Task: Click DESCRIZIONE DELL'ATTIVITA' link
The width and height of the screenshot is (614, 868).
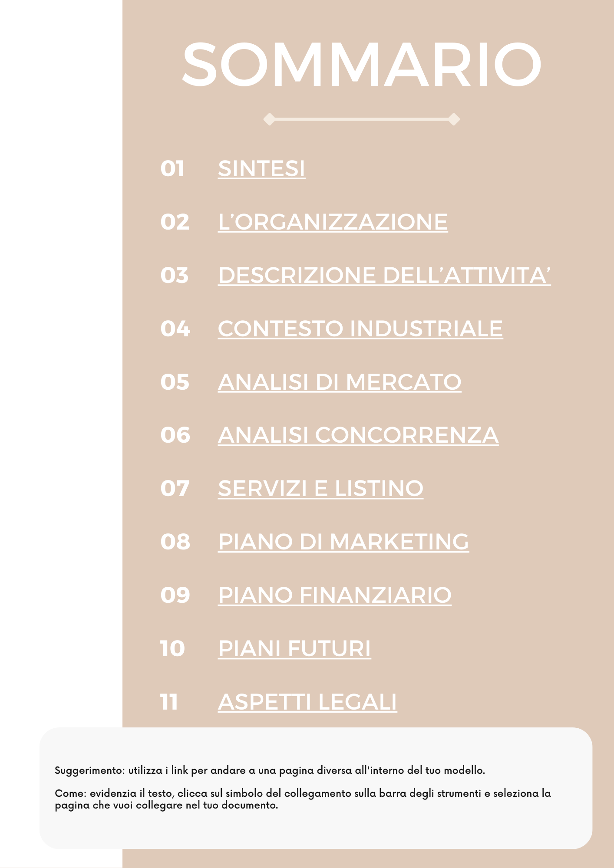Action: pos(384,275)
